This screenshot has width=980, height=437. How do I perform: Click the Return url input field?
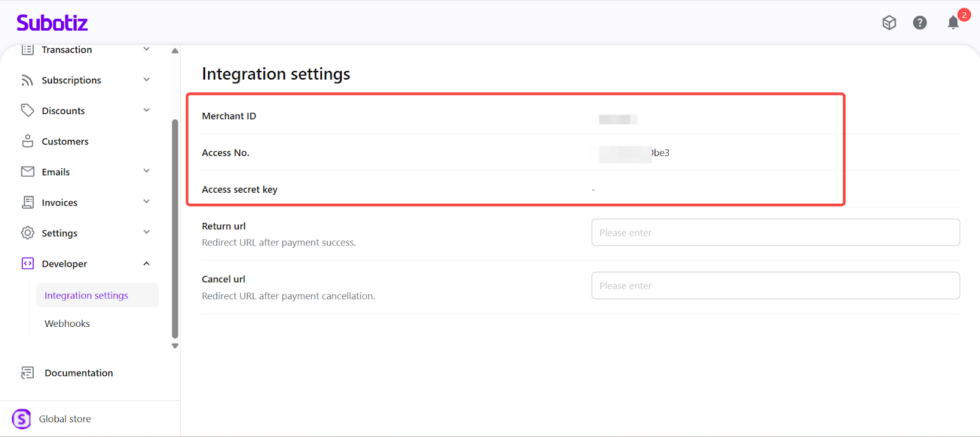(x=775, y=233)
